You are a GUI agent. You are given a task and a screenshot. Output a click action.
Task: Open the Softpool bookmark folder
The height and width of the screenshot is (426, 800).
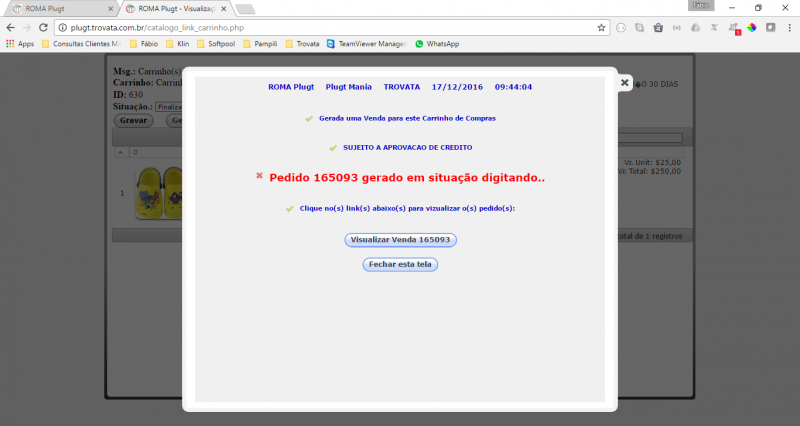[216, 44]
